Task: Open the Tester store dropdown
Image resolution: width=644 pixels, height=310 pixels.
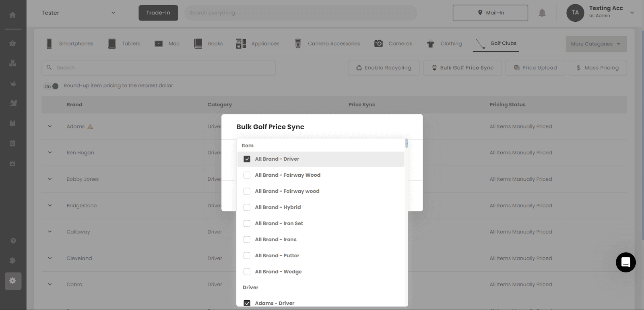Action: coord(79,13)
